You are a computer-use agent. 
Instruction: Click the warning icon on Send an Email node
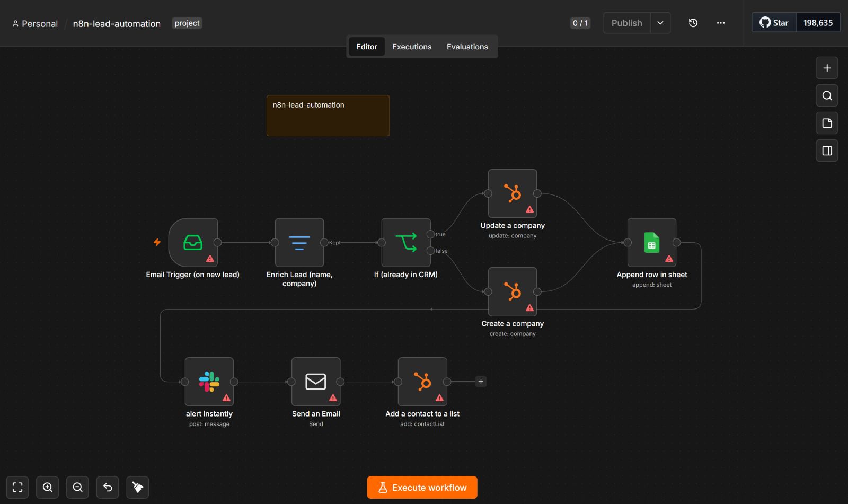[333, 398]
